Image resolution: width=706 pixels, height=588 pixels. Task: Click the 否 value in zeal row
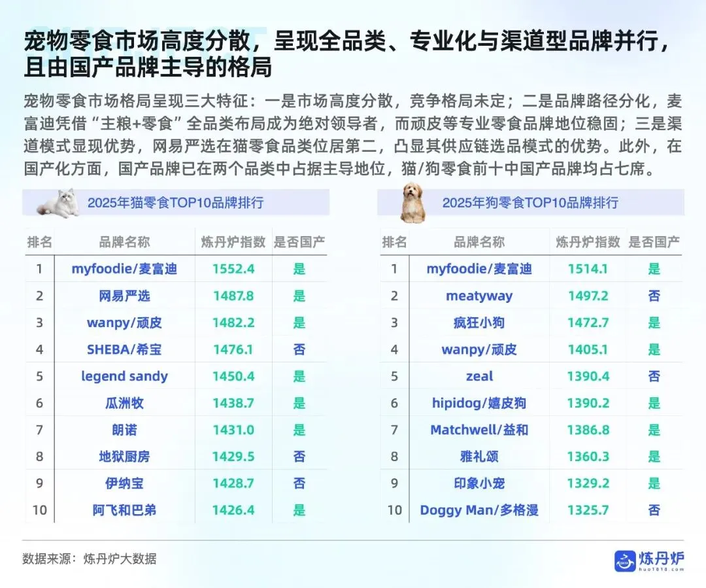tap(654, 376)
